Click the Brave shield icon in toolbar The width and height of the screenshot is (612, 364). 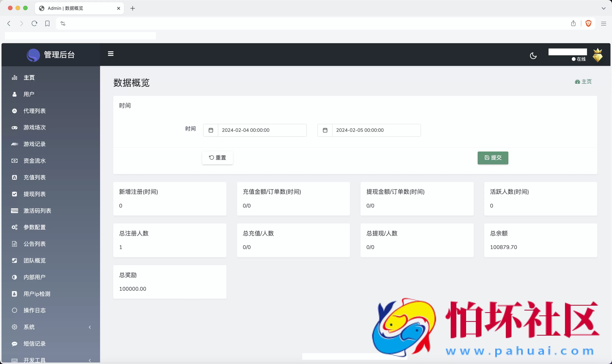(x=589, y=23)
